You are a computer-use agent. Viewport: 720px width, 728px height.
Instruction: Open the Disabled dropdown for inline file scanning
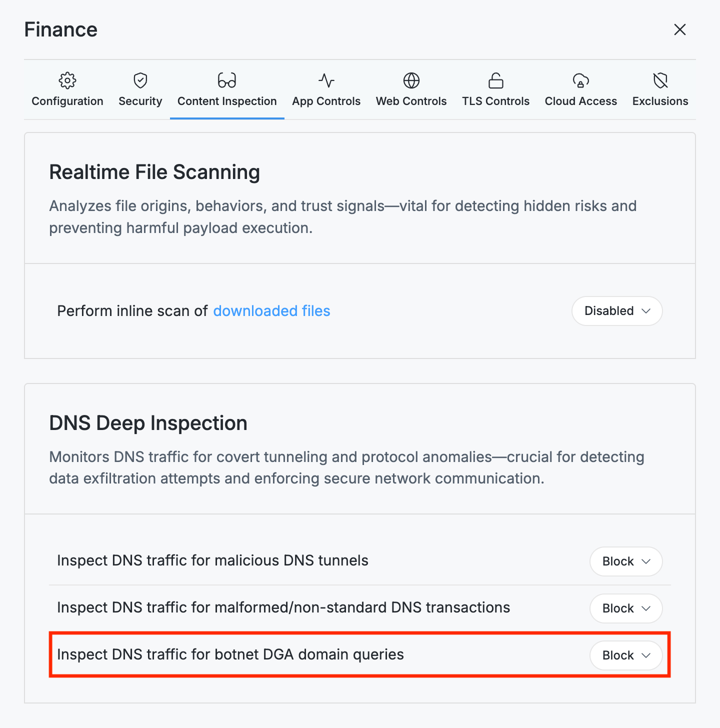[616, 310]
